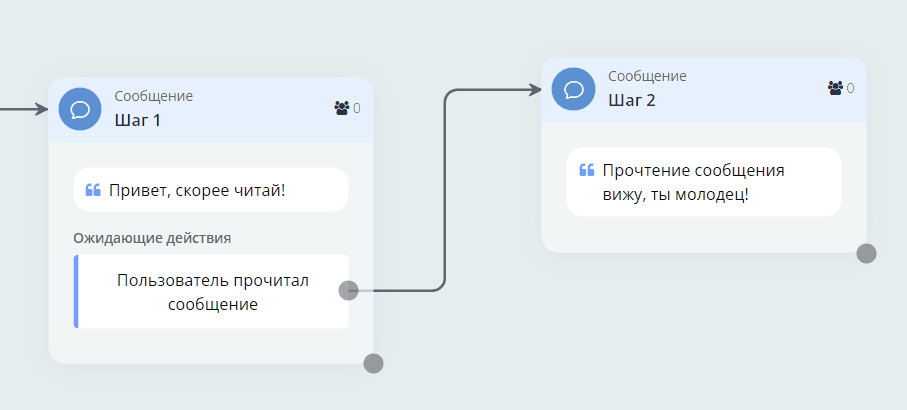Open the 'Привет, скорее читай!' message bubble
This screenshot has width=907, height=410.
pos(211,190)
